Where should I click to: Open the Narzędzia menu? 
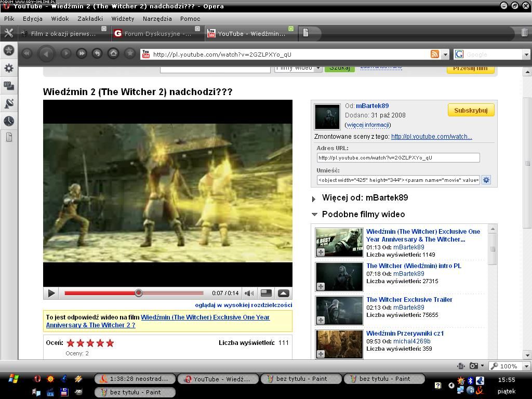(157, 19)
